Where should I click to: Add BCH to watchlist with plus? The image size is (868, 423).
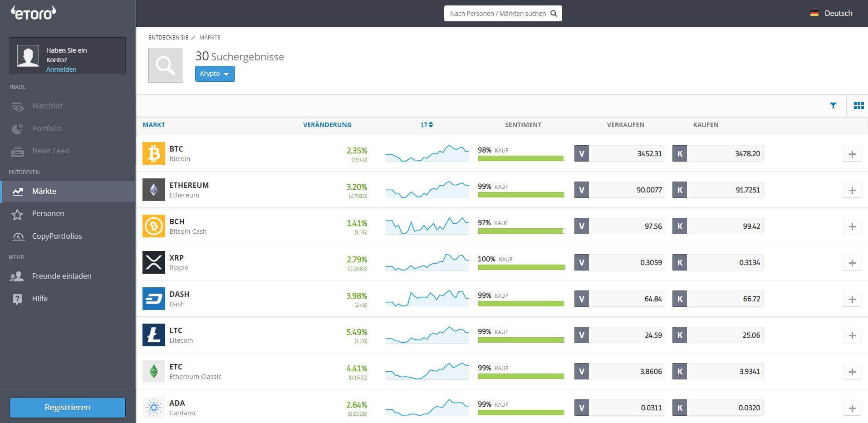tap(852, 226)
